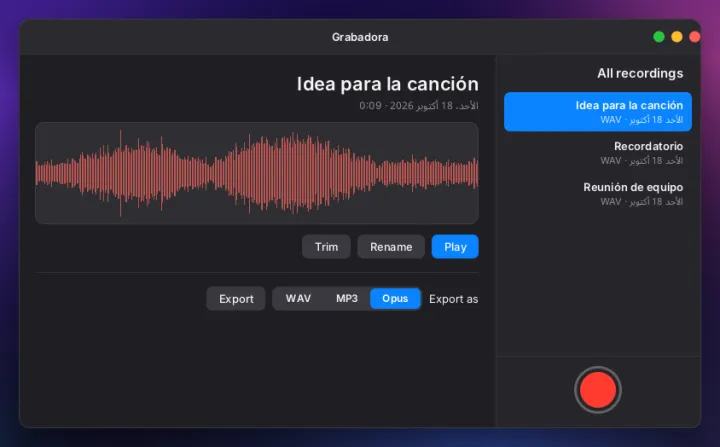
Task: Open the 'Reunión de equipo' recording
Action: pyautogui.click(x=597, y=193)
